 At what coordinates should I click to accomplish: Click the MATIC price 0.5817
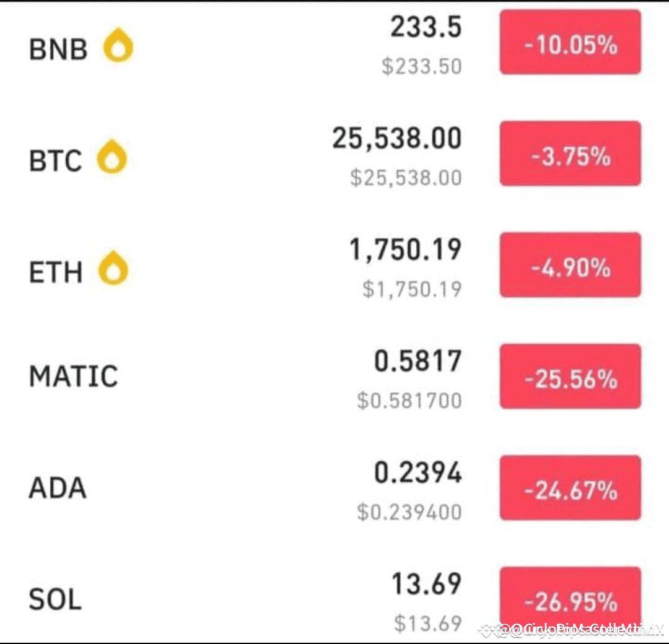tap(418, 361)
